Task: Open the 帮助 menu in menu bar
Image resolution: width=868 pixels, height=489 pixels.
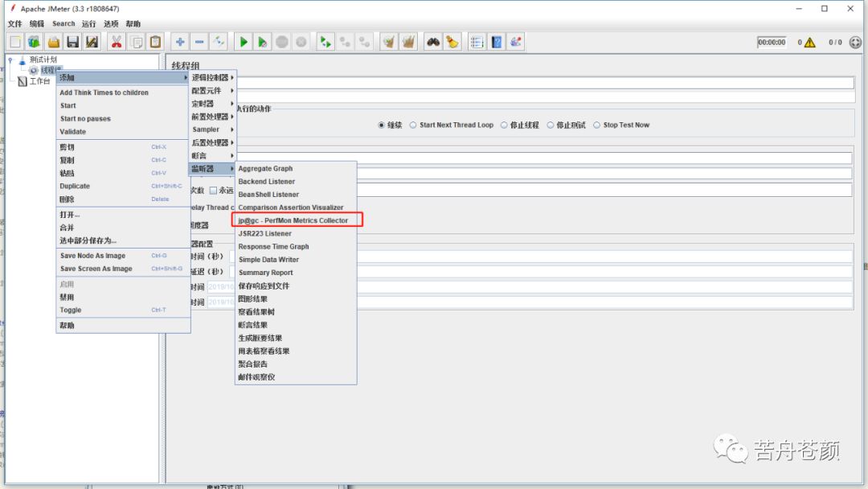Action: [133, 24]
